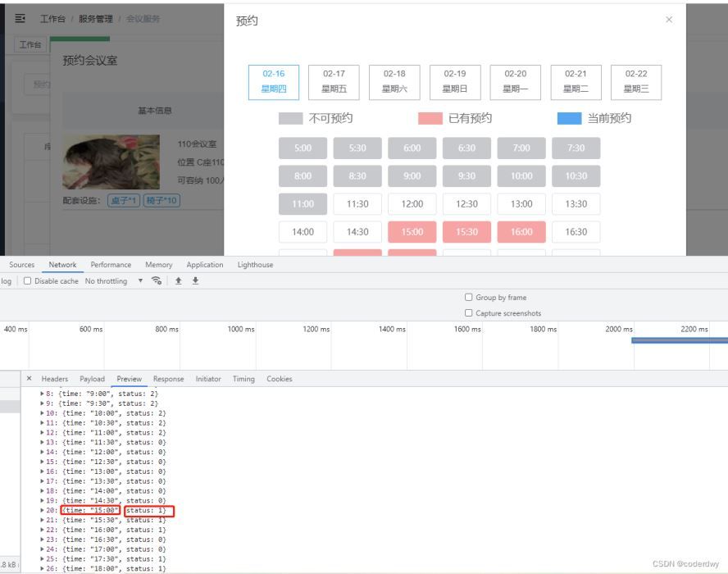Enable the Disable cache checkbox
This screenshot has width=728, height=574.
(27, 281)
